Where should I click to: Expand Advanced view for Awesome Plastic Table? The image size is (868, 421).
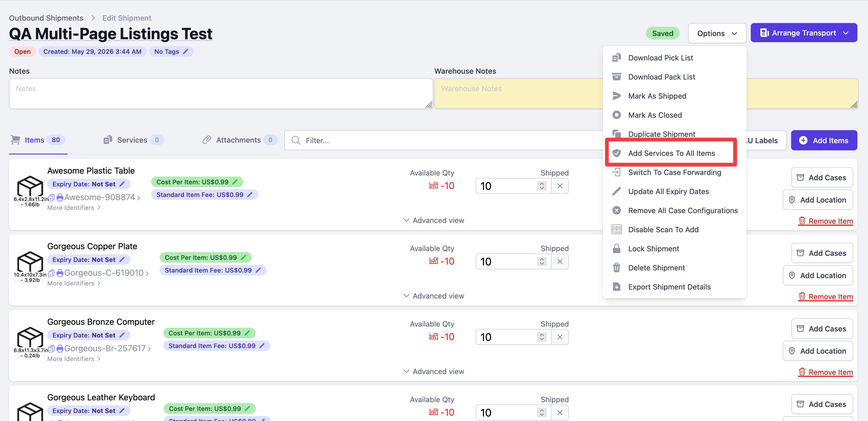pyautogui.click(x=434, y=220)
